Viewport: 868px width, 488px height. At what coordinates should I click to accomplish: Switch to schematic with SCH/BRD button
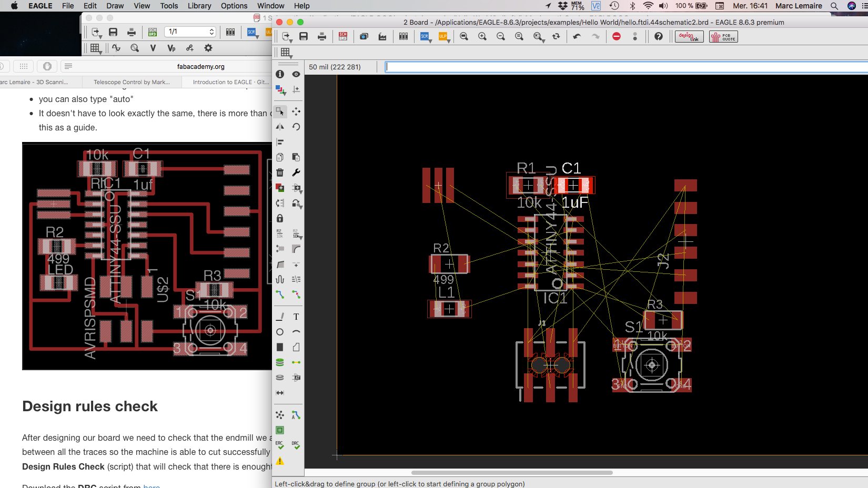pyautogui.click(x=343, y=36)
